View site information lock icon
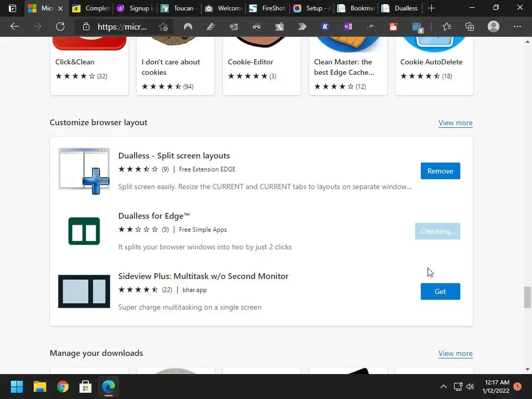The width and height of the screenshot is (532, 399). tap(86, 26)
